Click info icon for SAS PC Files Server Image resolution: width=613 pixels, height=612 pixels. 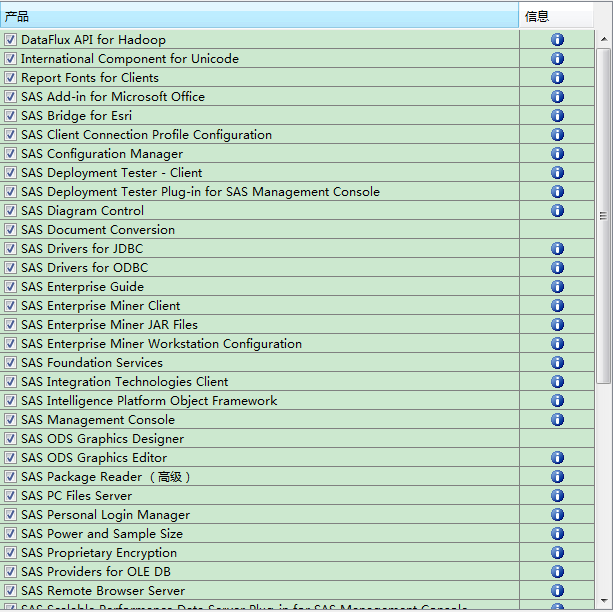(x=557, y=495)
